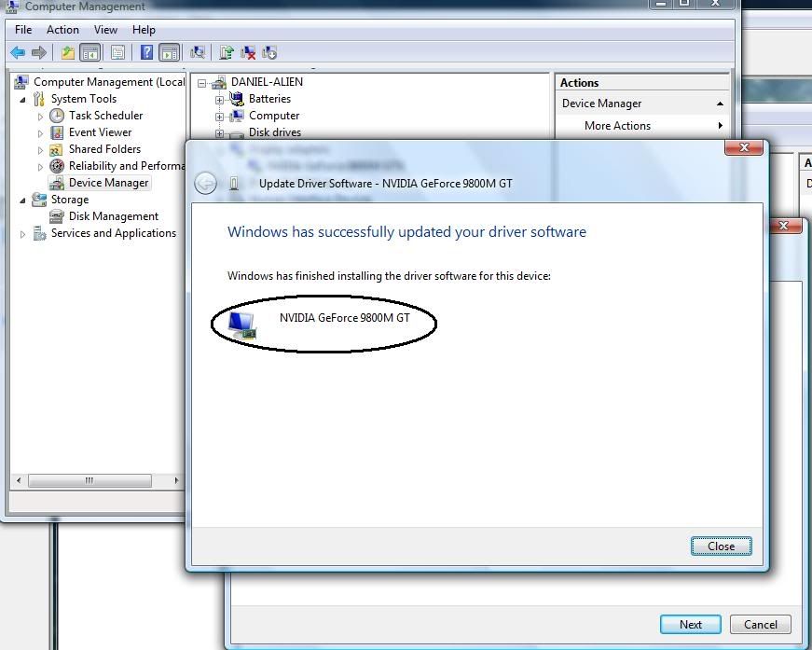Select the Storage tree item

tap(69, 200)
